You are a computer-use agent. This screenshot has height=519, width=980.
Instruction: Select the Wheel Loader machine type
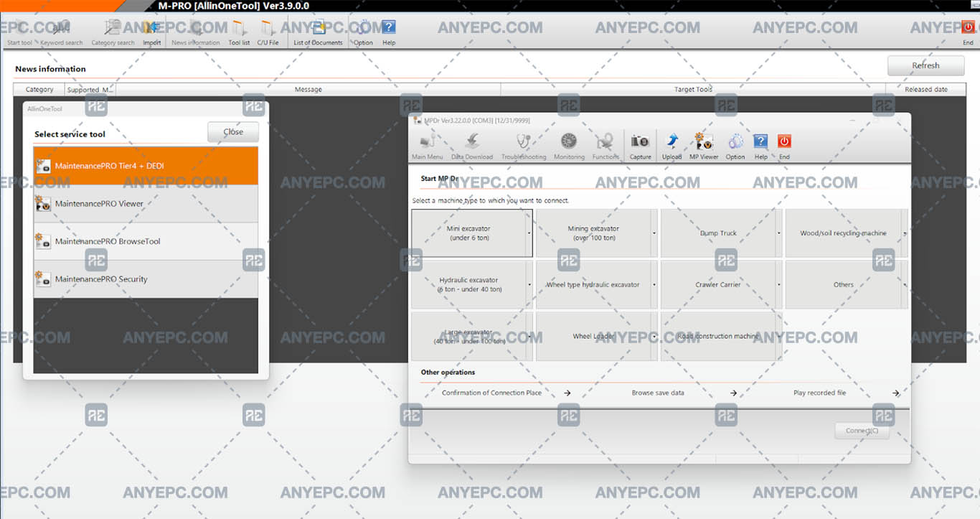pyautogui.click(x=593, y=337)
